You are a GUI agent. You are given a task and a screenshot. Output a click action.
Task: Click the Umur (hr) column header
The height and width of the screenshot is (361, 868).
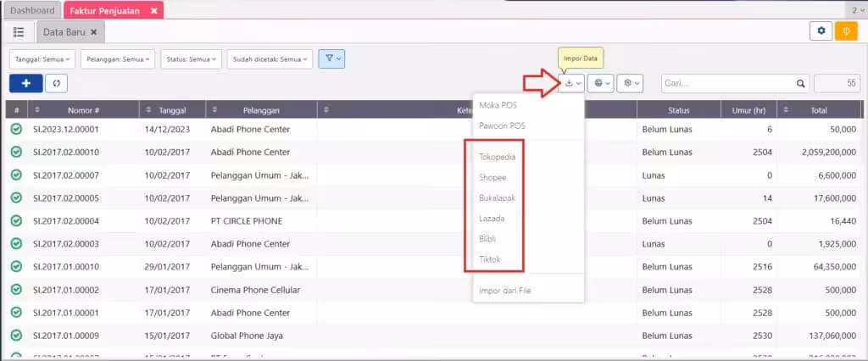748,109
